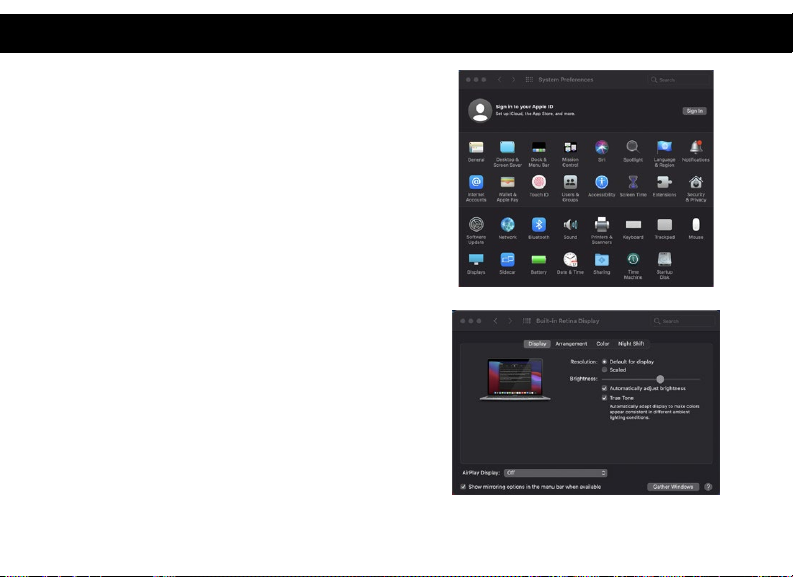Open Security & Privacy preferences
This screenshot has width=793, height=577.
coord(695,189)
